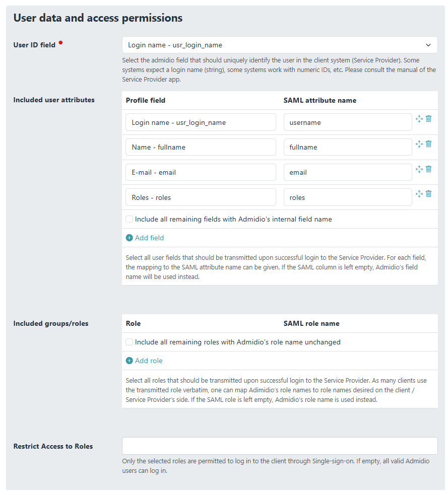Open the Name - fullname profile field selector
The image size is (448, 495).
tap(201, 147)
